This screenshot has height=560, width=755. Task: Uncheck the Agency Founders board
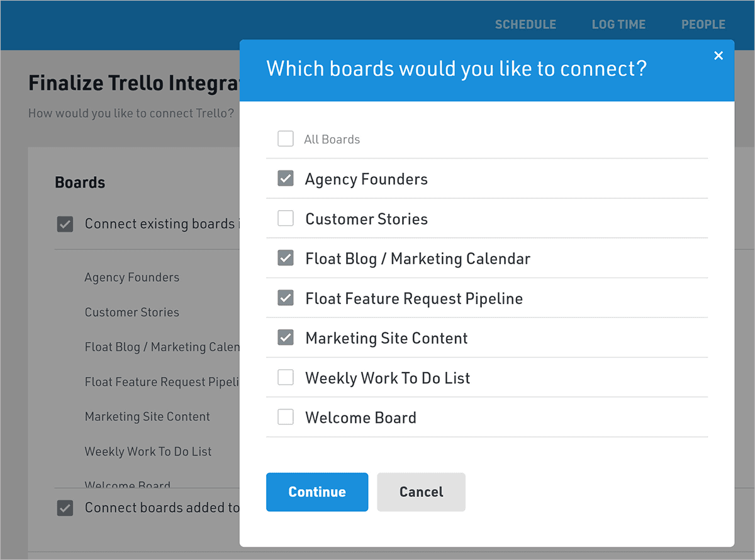[x=286, y=179]
